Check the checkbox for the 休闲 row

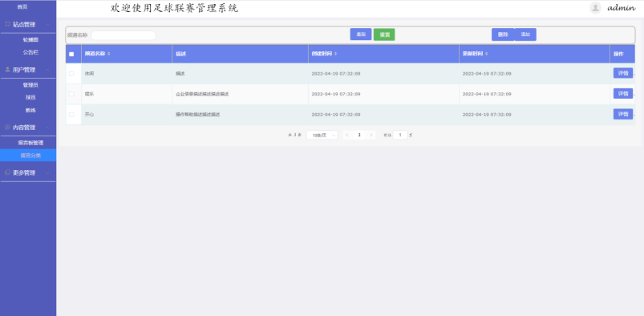pos(71,74)
